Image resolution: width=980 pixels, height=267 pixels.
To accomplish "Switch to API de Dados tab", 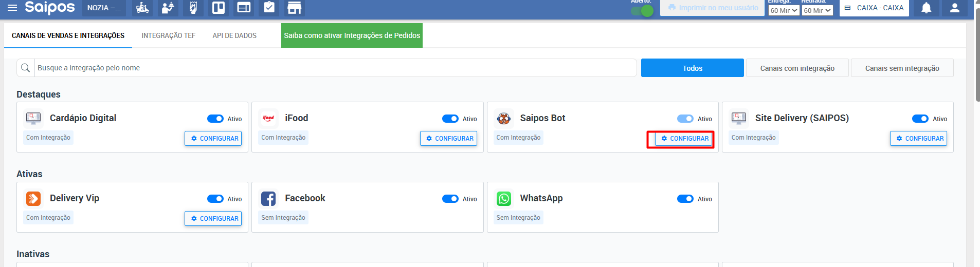I will click(234, 35).
